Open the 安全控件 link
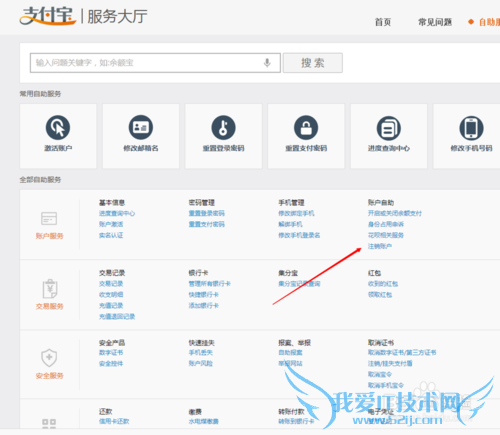Image resolution: width=500 pixels, height=435 pixels. coord(111,364)
